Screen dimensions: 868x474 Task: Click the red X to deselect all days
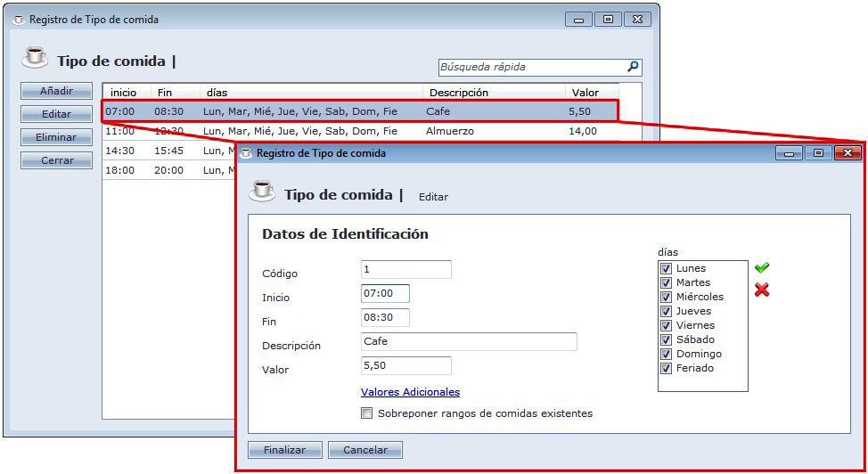pos(761,290)
